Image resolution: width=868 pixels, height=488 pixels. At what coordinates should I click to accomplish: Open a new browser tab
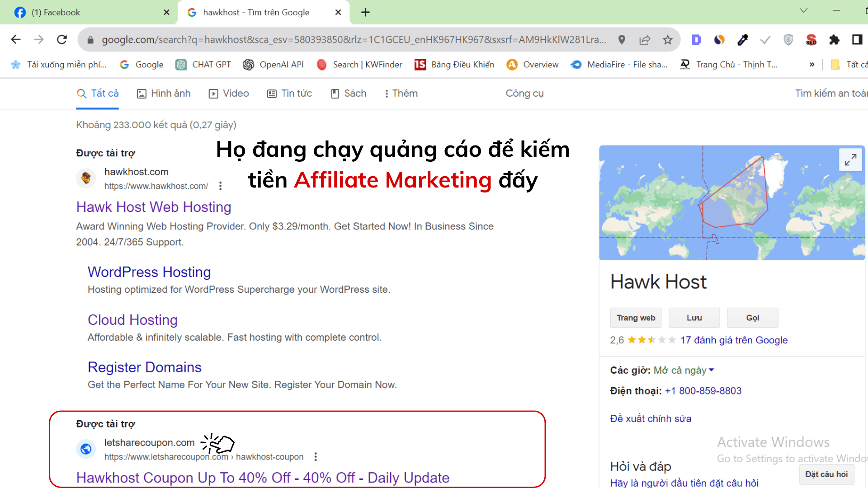(x=366, y=12)
